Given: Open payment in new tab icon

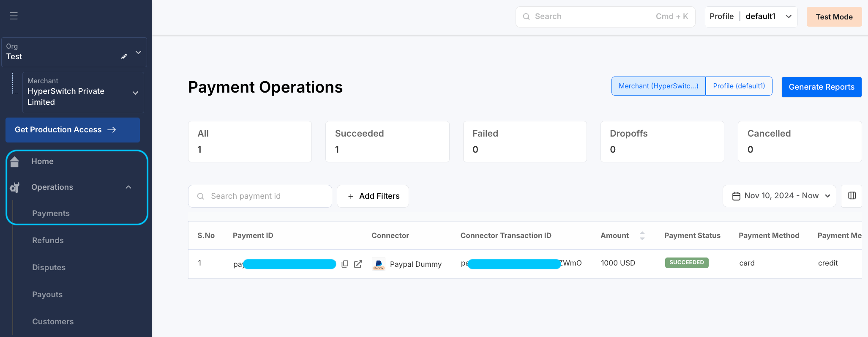Looking at the screenshot, I should (358, 264).
